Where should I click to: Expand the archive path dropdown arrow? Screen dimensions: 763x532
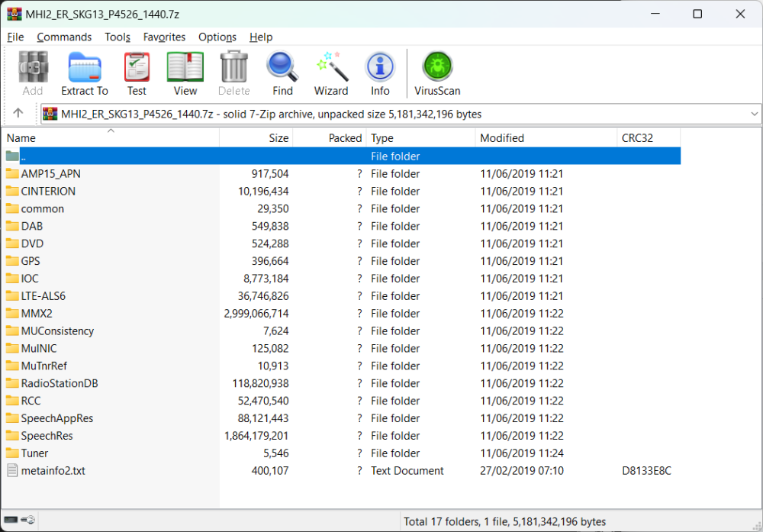(x=755, y=114)
